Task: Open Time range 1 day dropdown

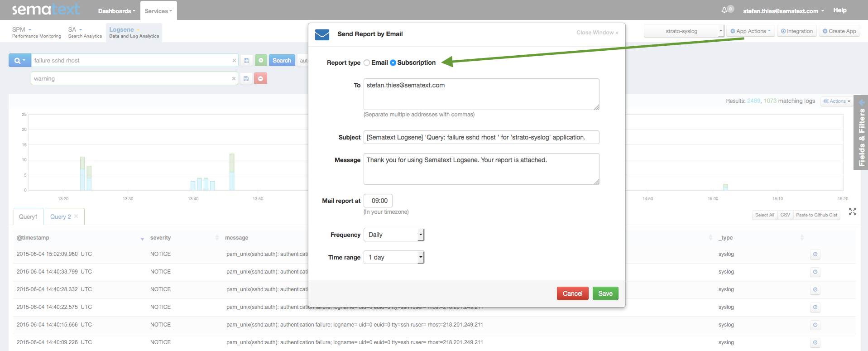Action: point(394,257)
